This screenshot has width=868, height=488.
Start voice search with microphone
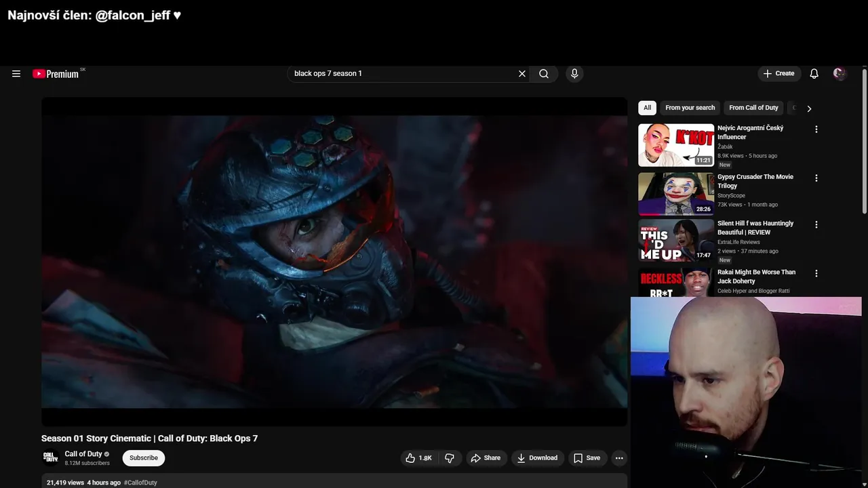pos(574,74)
